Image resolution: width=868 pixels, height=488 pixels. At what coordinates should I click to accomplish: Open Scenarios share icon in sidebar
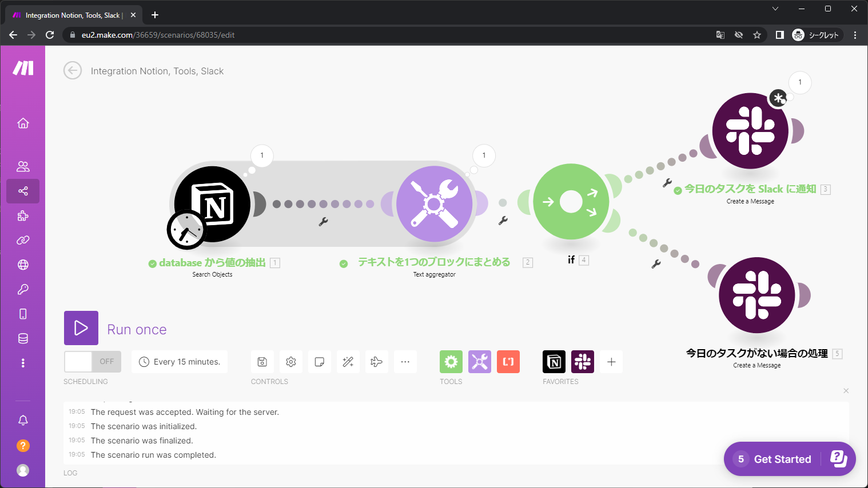pyautogui.click(x=23, y=191)
